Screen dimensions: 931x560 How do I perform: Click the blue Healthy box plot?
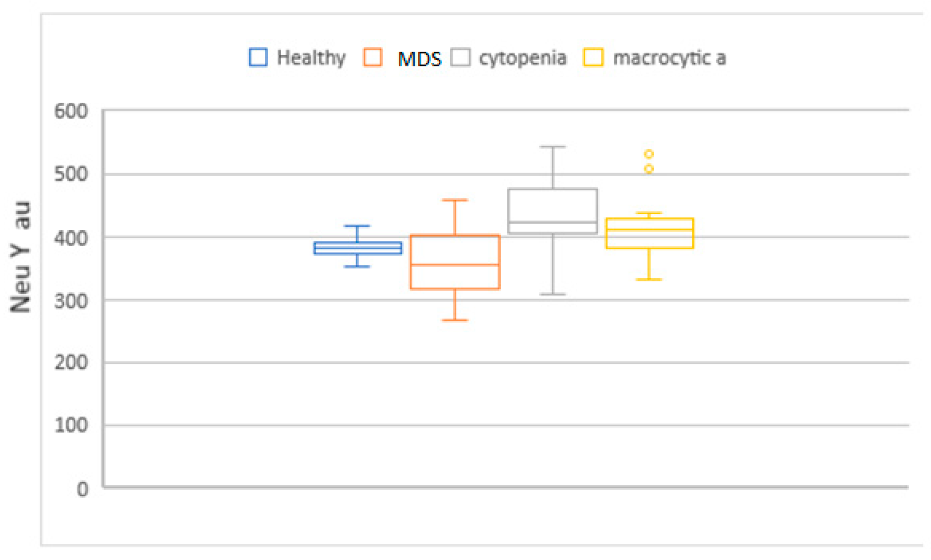[358, 248]
